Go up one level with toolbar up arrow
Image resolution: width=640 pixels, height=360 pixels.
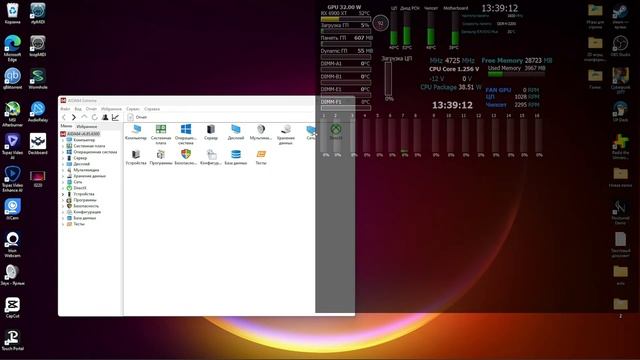[x=84, y=118]
